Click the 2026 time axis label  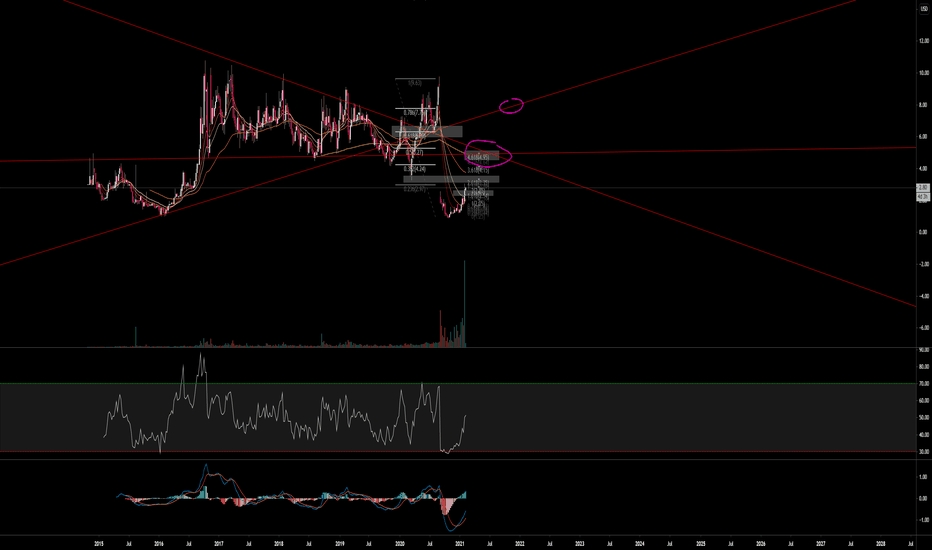(761, 543)
